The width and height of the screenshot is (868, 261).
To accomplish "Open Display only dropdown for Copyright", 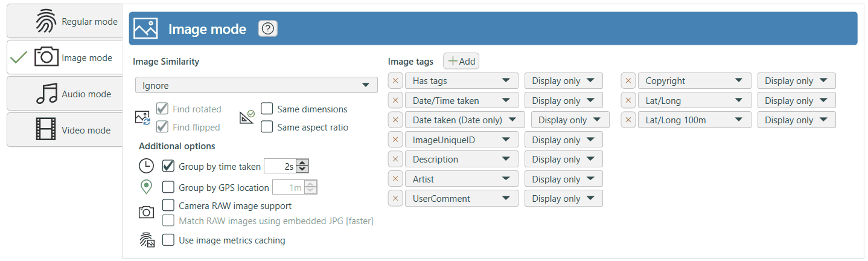I will pyautogui.click(x=796, y=81).
